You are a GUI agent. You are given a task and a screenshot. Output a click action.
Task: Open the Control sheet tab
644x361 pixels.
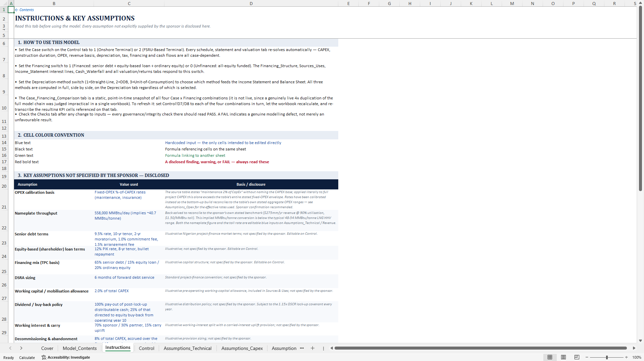[x=147, y=348]
